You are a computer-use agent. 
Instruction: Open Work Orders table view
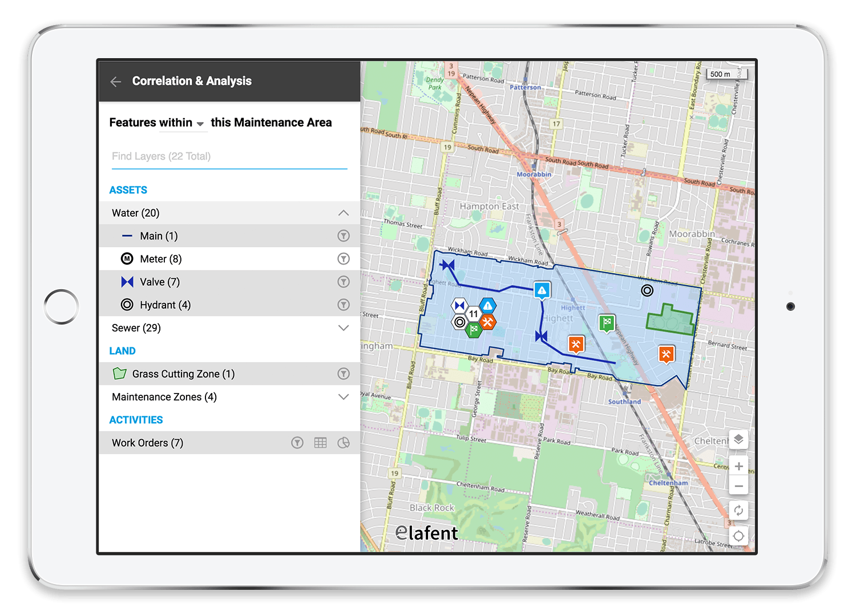(321, 443)
